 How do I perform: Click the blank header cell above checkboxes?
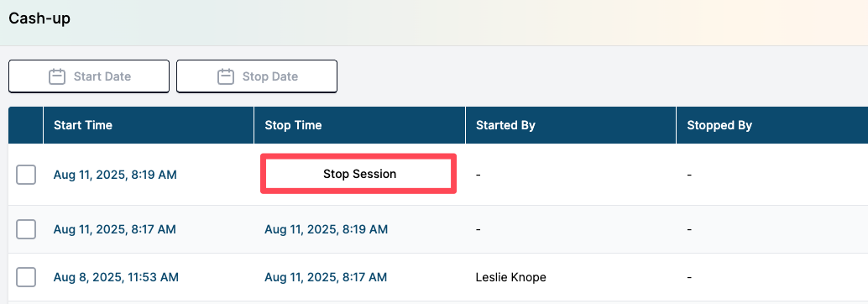point(25,125)
